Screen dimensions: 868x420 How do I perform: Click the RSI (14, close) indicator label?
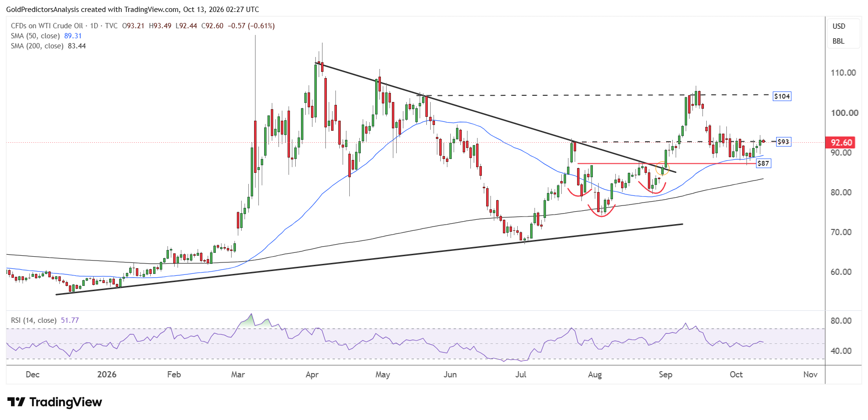[33, 320]
